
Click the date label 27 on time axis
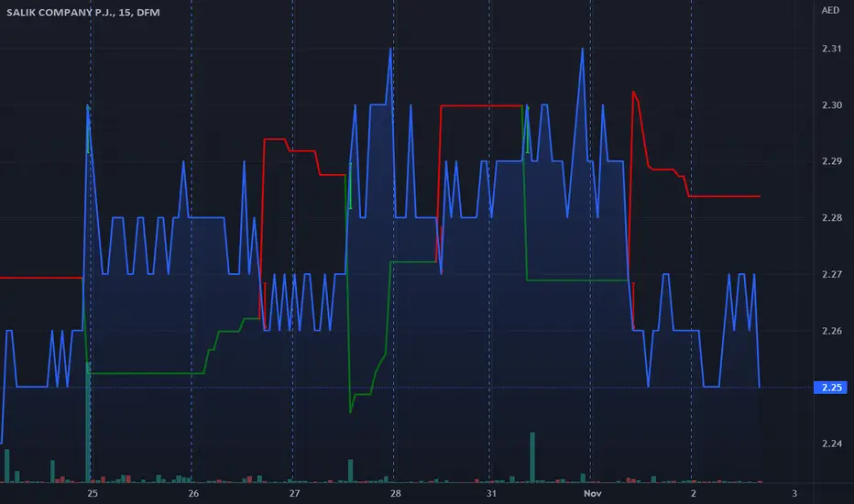(294, 494)
